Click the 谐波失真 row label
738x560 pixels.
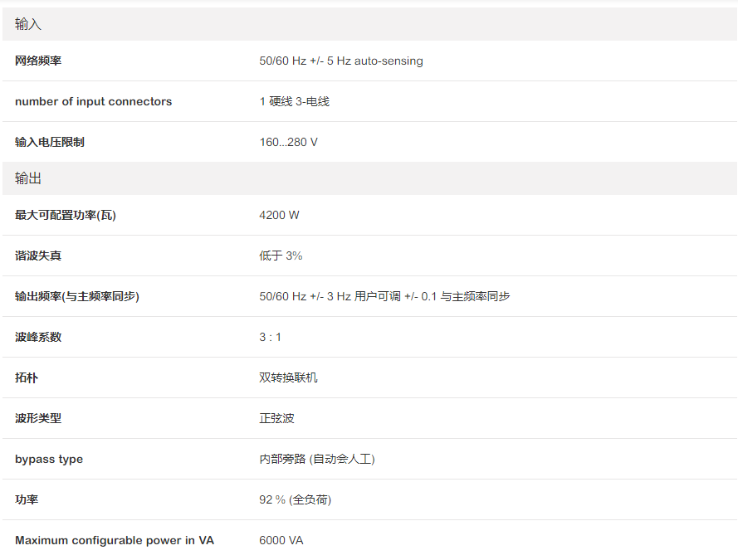pyautogui.click(x=38, y=256)
